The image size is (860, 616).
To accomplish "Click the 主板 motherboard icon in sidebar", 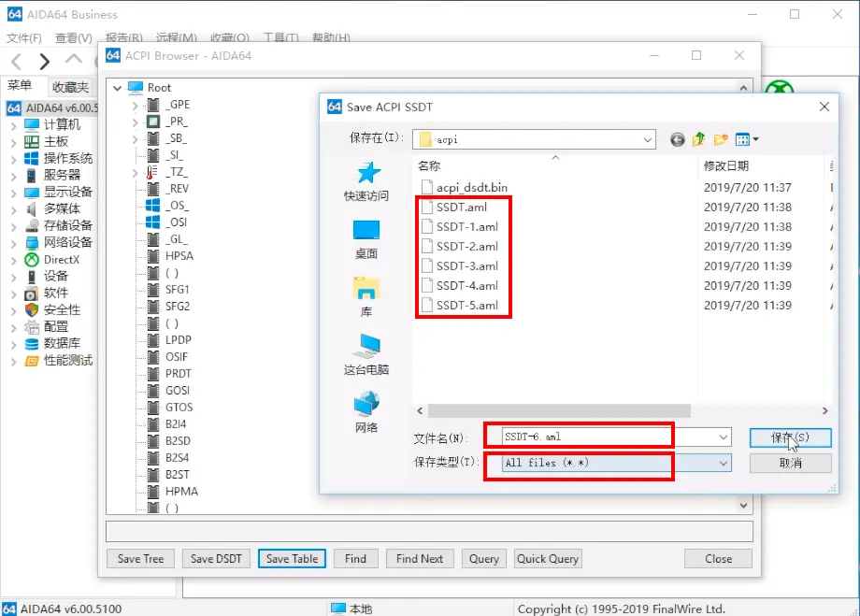I will (x=31, y=141).
